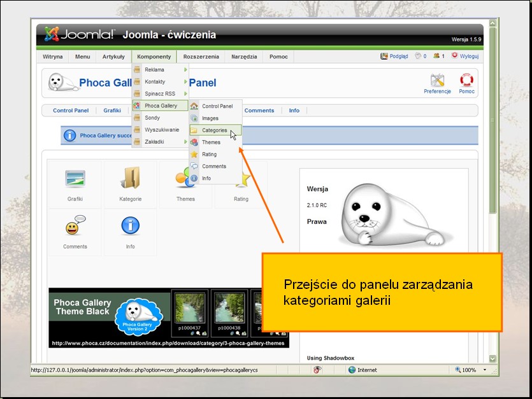Open the Comments smiley icon
Viewport: 532px width, 399px height.
75,225
